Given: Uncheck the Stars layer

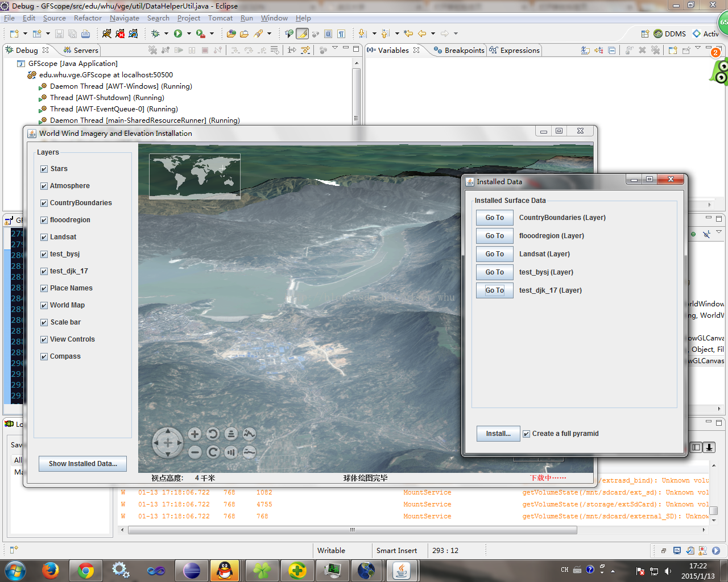Looking at the screenshot, I should 44,169.
